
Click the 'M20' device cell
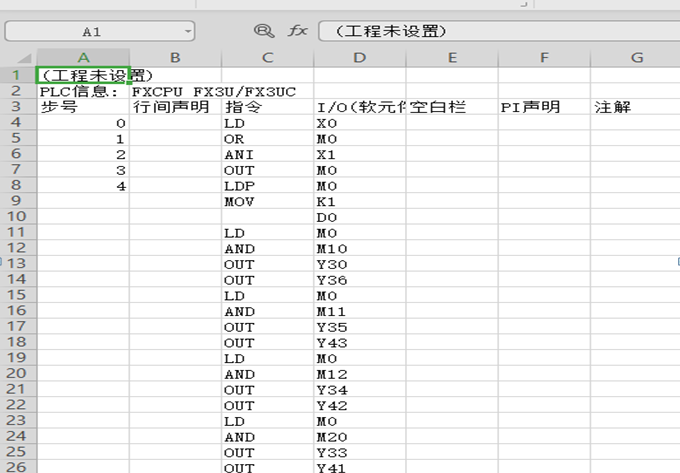click(360, 436)
